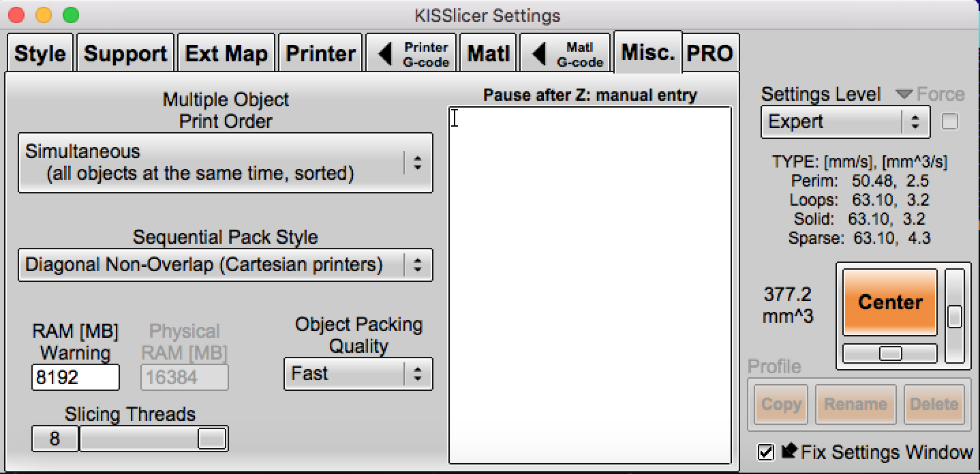Open the Sequential Pack Style dropdown
Viewport: 980px width, 474px height.
pyautogui.click(x=225, y=265)
